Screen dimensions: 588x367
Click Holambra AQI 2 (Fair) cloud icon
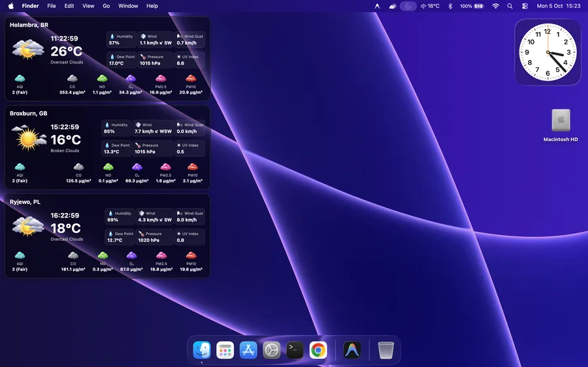(x=20, y=78)
